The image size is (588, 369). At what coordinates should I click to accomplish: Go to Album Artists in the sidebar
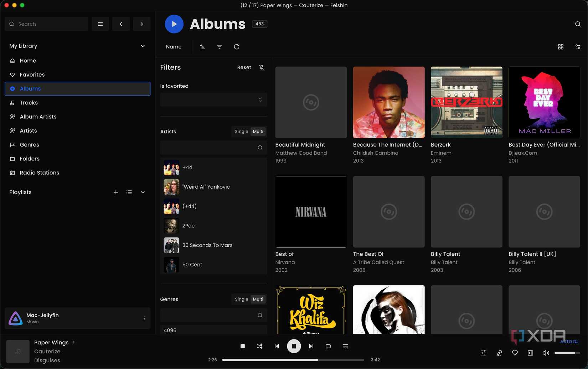[x=38, y=116]
